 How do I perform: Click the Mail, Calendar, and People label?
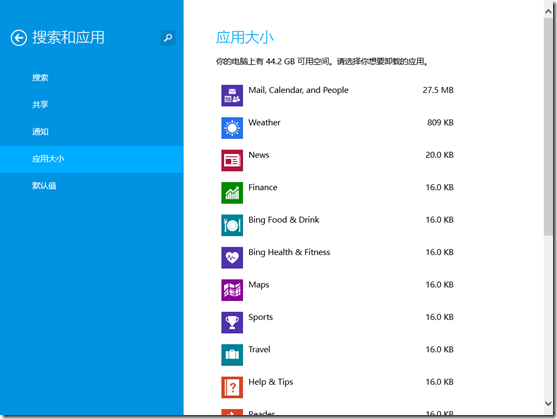298,90
